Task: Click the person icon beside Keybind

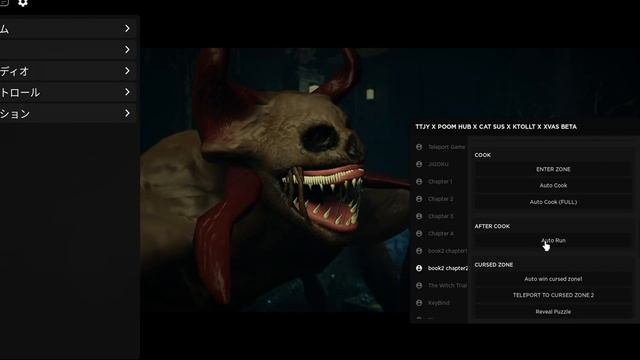Action: click(419, 303)
